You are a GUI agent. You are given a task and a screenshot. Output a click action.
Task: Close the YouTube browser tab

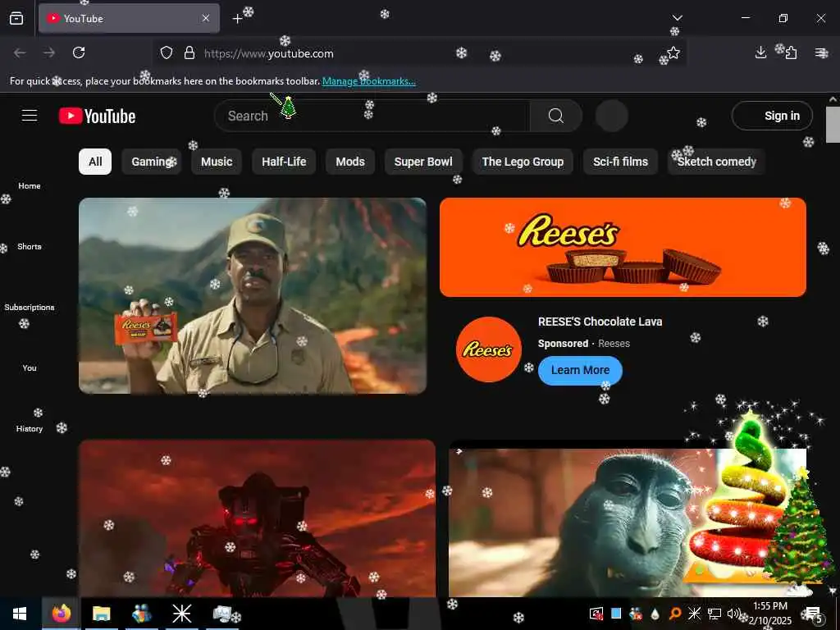coord(206,18)
